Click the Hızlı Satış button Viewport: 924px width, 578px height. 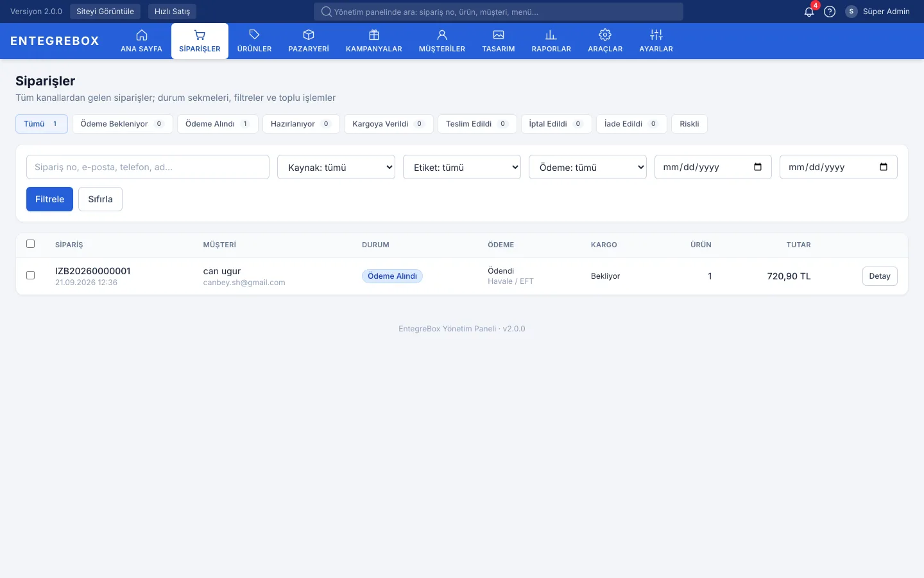(172, 12)
